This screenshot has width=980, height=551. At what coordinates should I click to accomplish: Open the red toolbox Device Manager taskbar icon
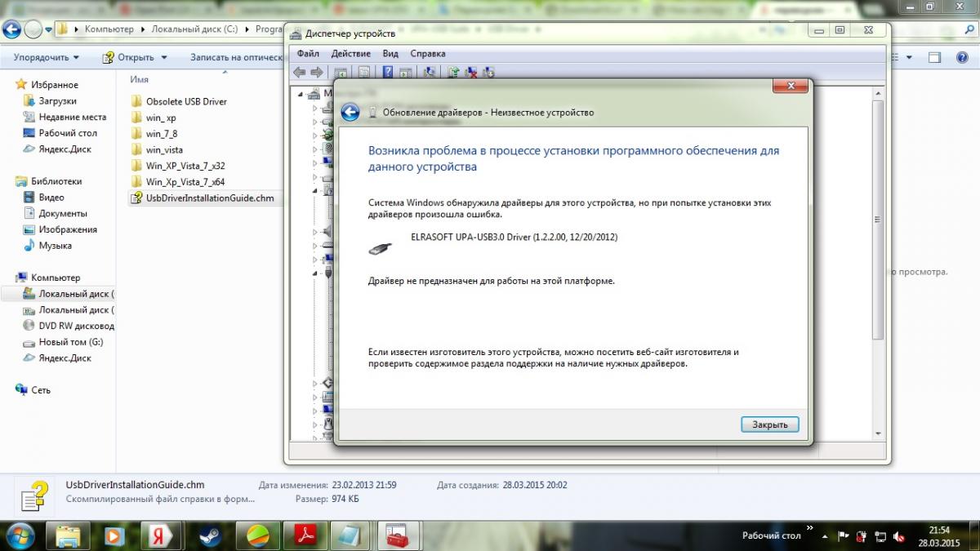tap(399, 535)
